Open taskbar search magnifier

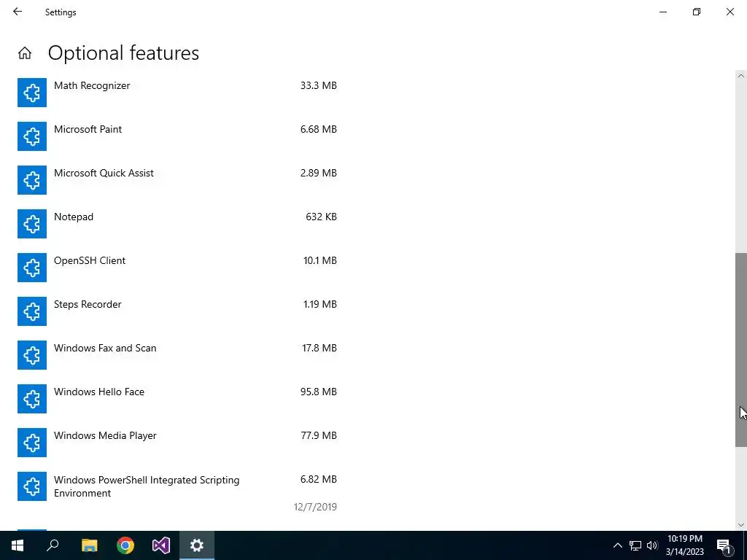(53, 545)
